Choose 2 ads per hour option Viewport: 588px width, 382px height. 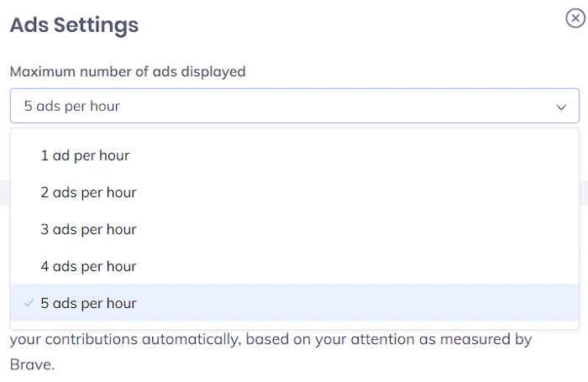click(x=88, y=192)
